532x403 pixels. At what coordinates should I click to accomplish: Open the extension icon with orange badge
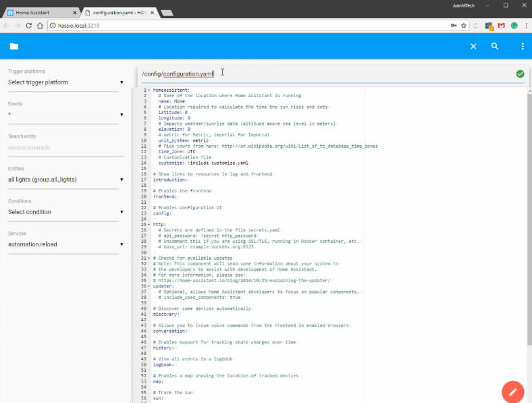pos(489,26)
